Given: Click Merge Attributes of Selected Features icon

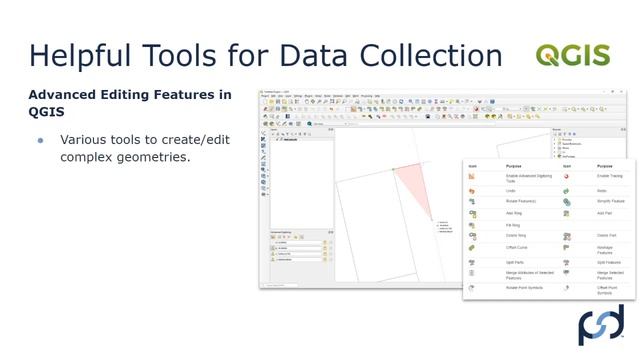Looking at the screenshot, I should pos(472,273).
